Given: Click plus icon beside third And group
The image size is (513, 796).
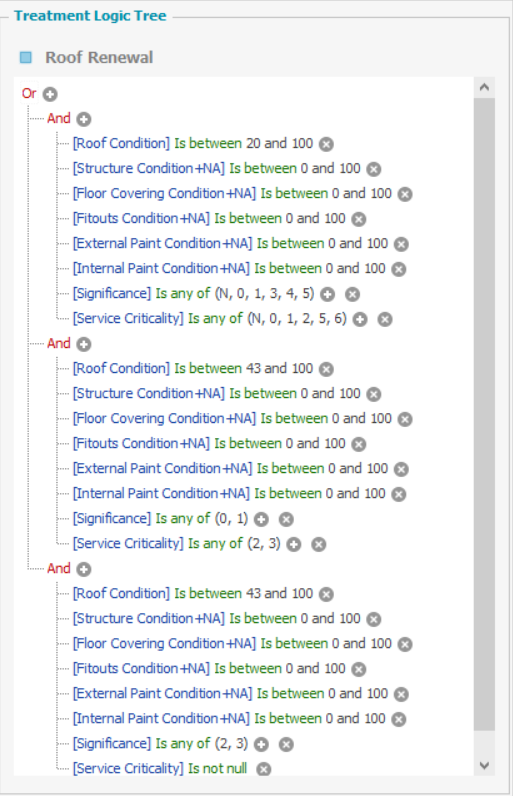Looking at the screenshot, I should [84, 569].
